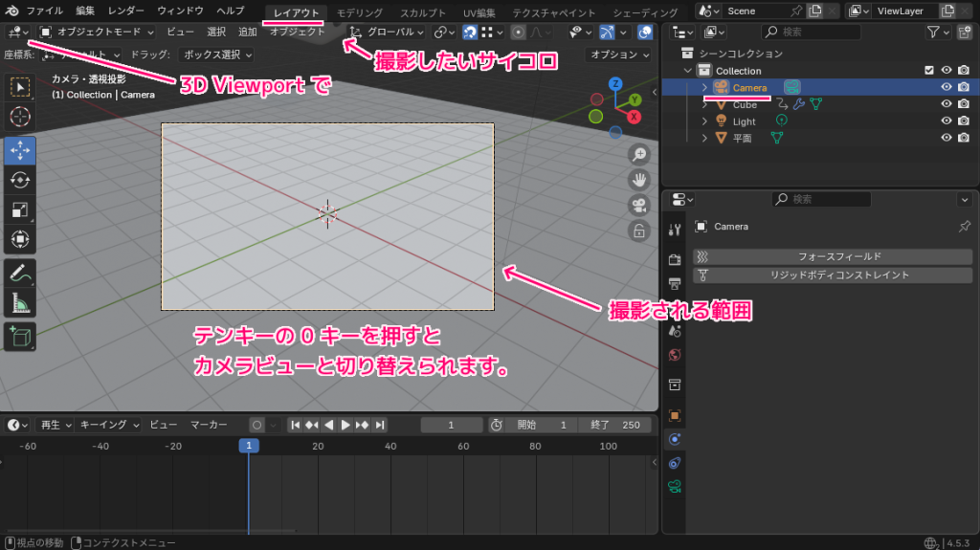
Task: Switch to the UV編集 workspace tab
Action: click(479, 12)
